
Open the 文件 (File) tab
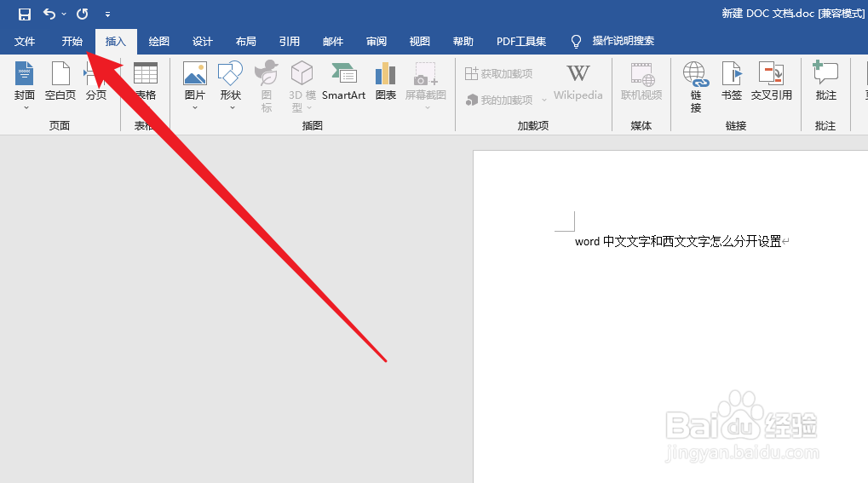[25, 42]
